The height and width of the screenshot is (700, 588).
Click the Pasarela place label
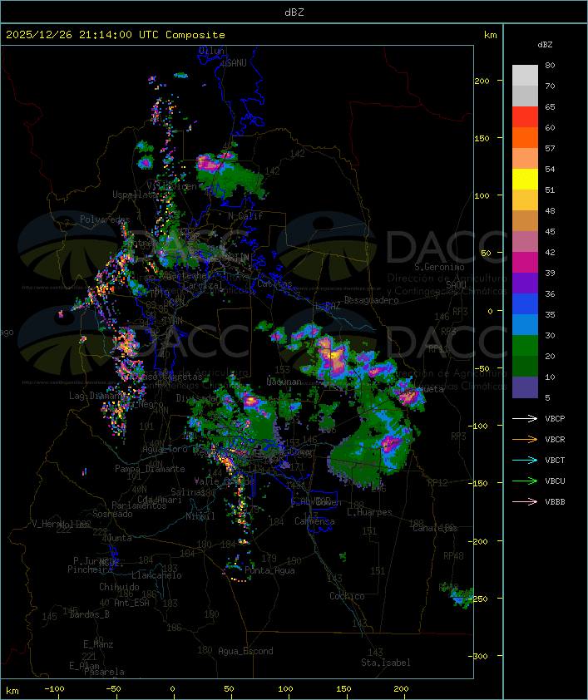105,672
